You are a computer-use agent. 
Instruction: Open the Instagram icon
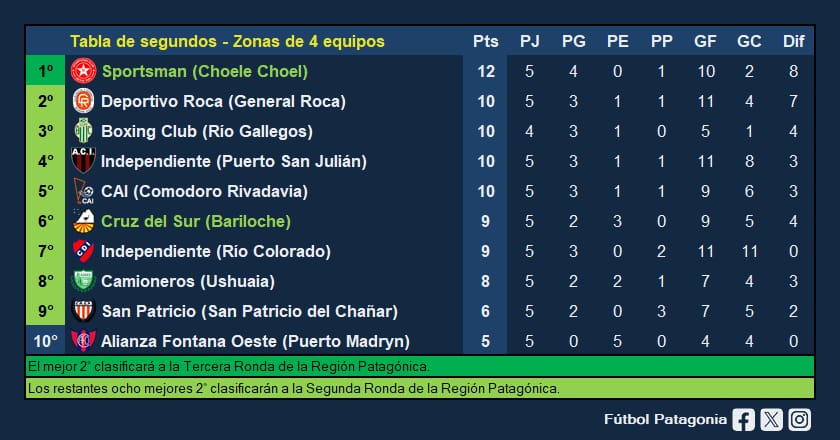798,420
